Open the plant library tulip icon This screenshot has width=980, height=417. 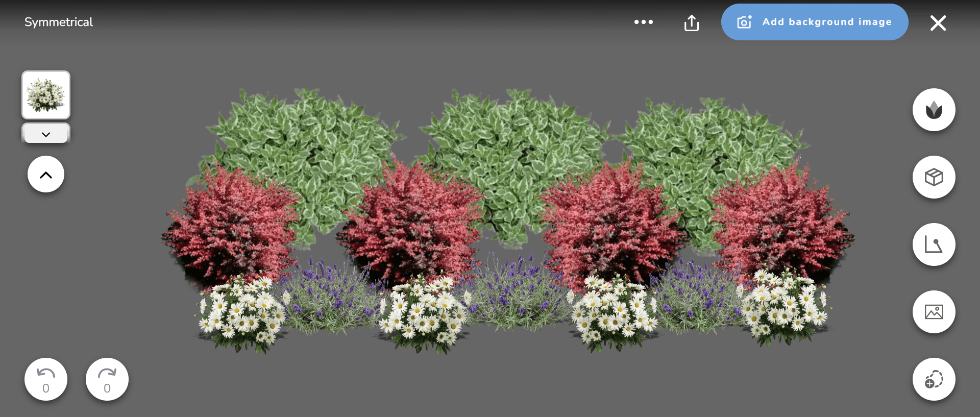934,110
